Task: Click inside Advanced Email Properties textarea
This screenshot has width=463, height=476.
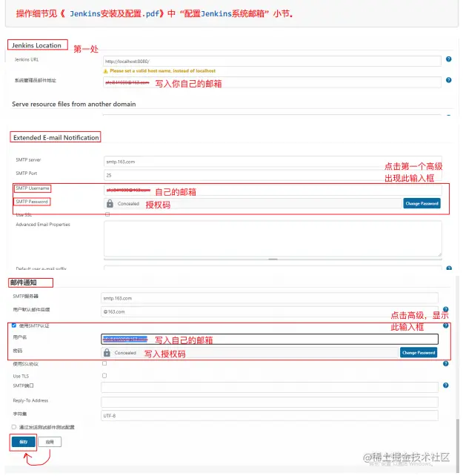Action: click(273, 239)
